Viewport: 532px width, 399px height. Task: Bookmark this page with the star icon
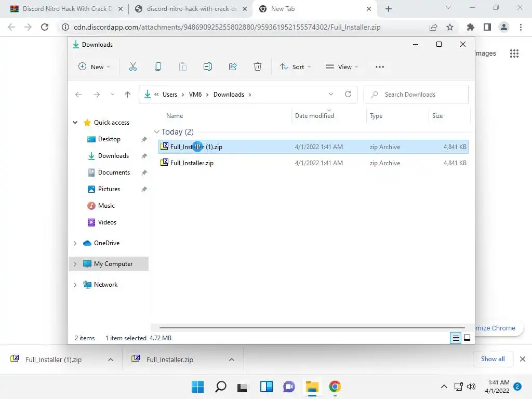coord(450,27)
